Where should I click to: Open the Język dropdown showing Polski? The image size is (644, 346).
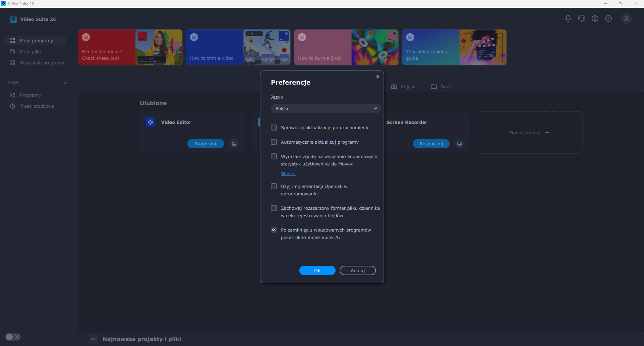click(326, 108)
